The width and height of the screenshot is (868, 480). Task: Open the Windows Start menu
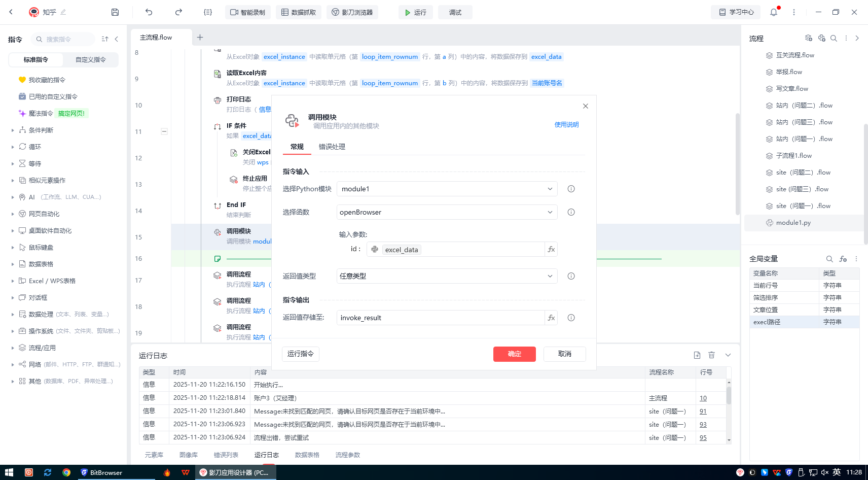tap(9, 472)
